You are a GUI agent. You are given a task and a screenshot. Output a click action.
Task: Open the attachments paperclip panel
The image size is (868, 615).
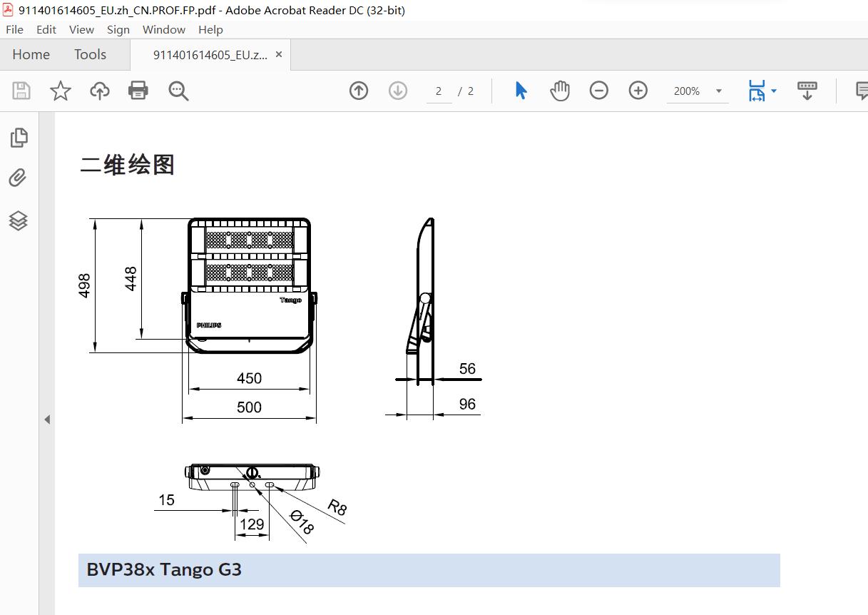[x=19, y=178]
